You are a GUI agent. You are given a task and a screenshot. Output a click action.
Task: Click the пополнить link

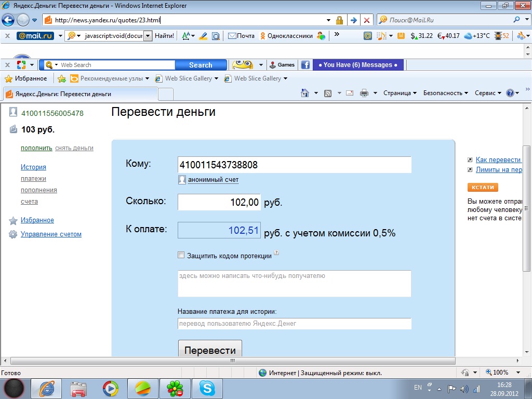36,148
